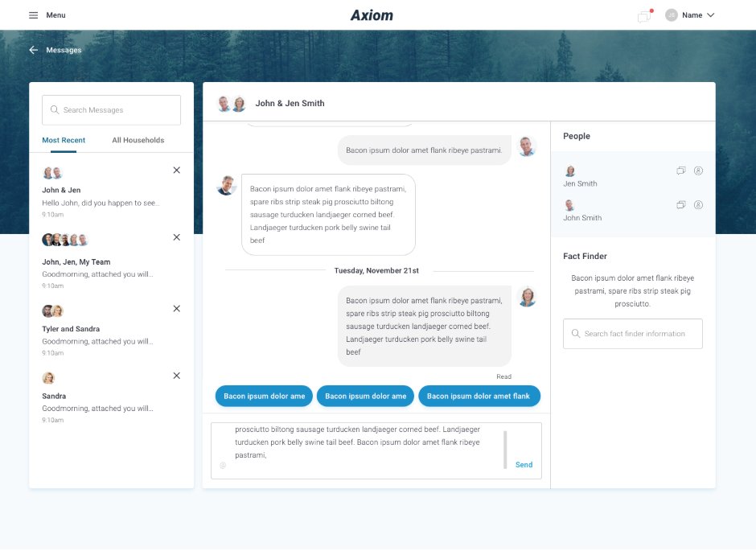Dismiss the Sandra conversation
Image resolution: width=756 pixels, height=551 pixels.
tap(176, 375)
